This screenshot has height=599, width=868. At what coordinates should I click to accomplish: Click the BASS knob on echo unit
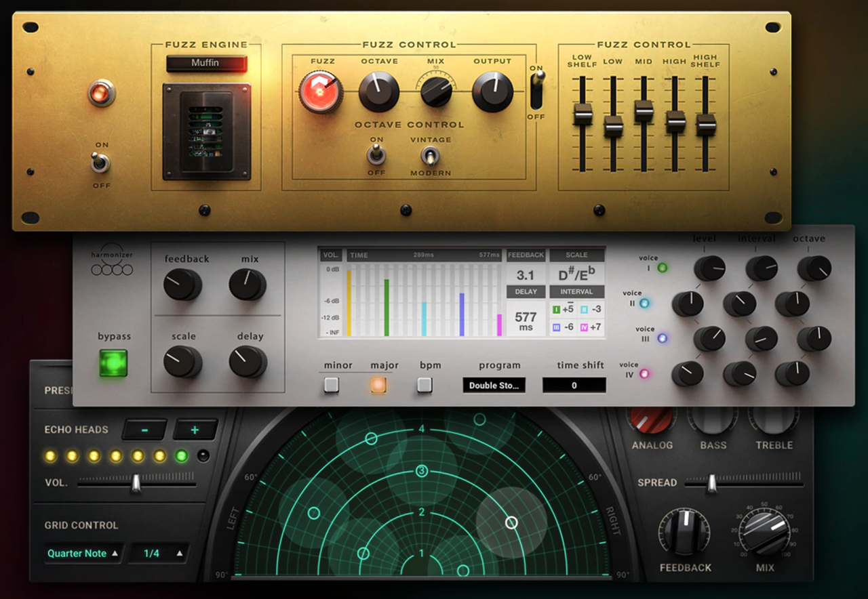713,419
